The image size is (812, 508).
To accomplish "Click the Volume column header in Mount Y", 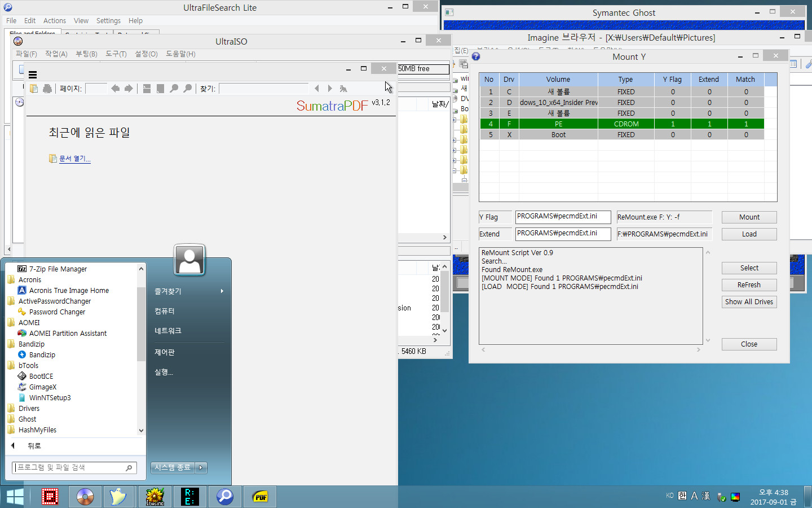I will [x=558, y=80].
